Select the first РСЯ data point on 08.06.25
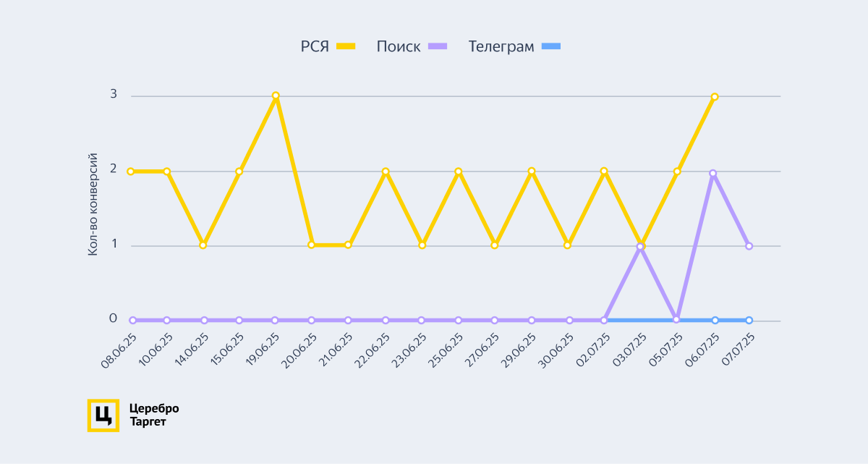The width and height of the screenshot is (868, 464). pos(131,172)
